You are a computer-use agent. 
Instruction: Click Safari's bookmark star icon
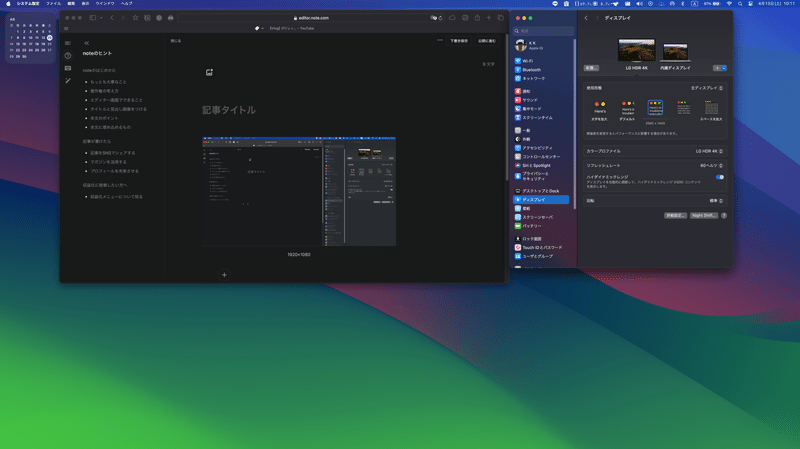click(x=135, y=18)
